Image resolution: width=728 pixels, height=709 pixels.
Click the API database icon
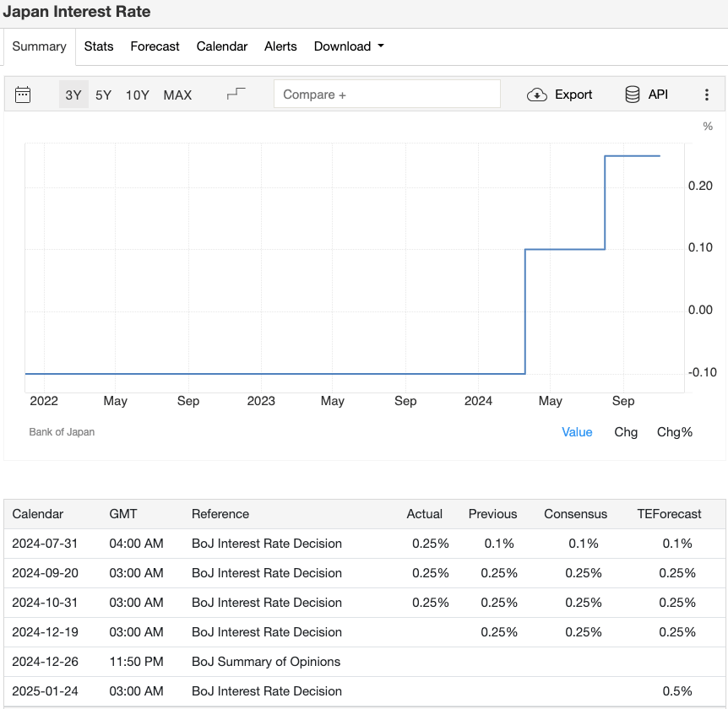(632, 95)
